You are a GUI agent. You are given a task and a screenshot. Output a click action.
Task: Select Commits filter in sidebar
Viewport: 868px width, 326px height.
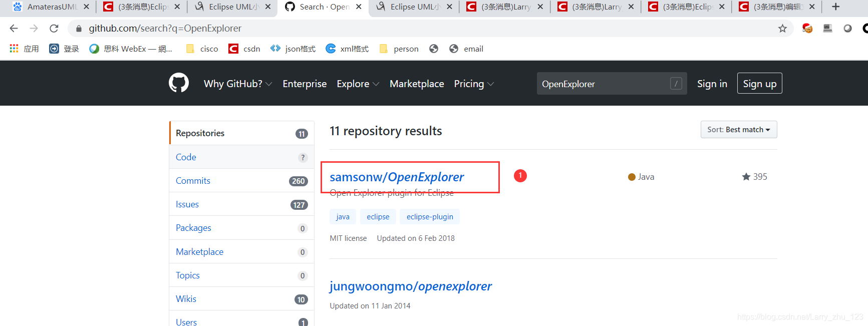[242, 180]
